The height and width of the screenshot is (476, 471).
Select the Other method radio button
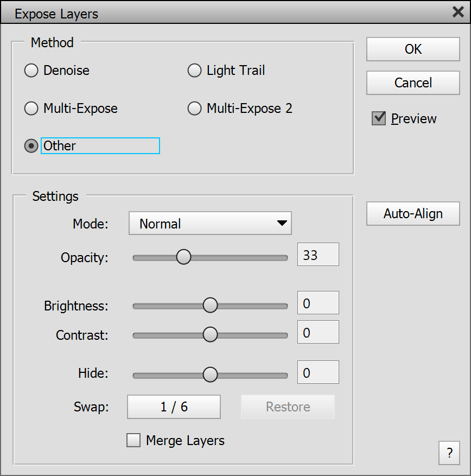31,146
